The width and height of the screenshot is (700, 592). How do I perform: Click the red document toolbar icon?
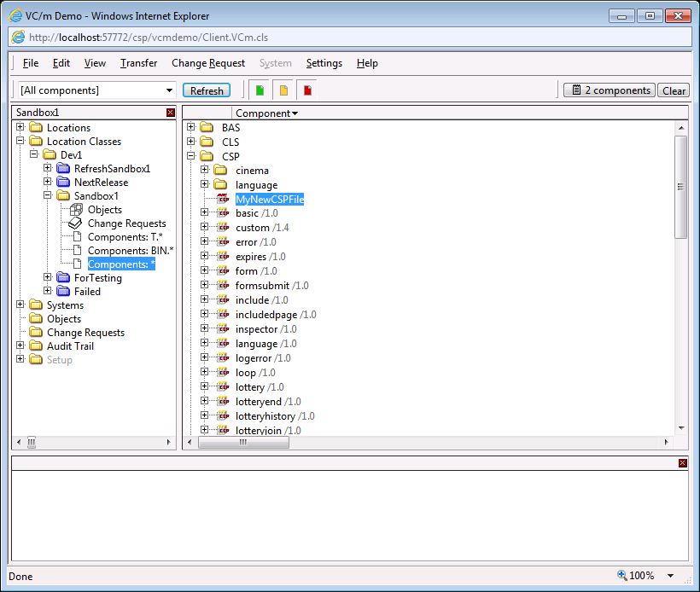point(307,90)
